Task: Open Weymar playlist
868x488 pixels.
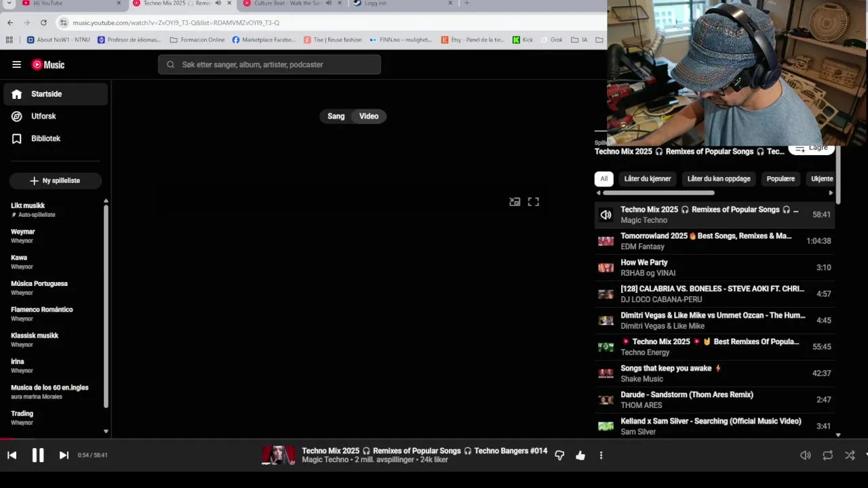Action: point(54,236)
